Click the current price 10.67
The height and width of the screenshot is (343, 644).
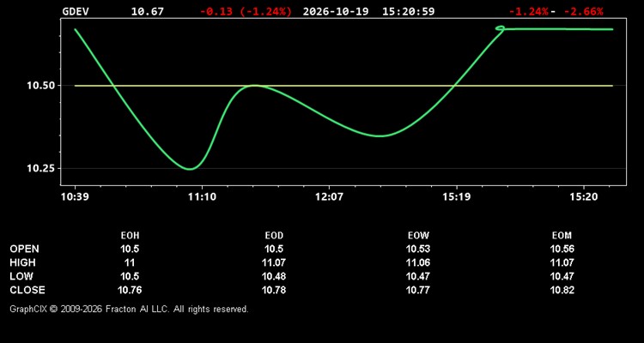147,11
